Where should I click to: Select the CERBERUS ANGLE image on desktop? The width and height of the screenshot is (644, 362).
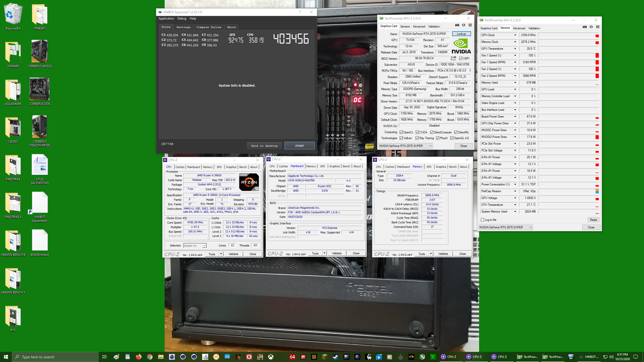click(40, 54)
